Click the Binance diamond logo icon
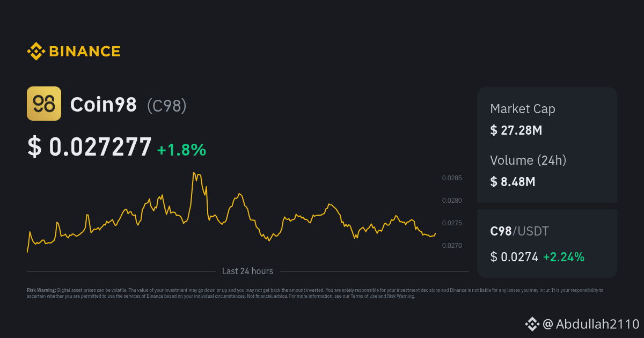Screen dimensions: 644x338 point(36,52)
